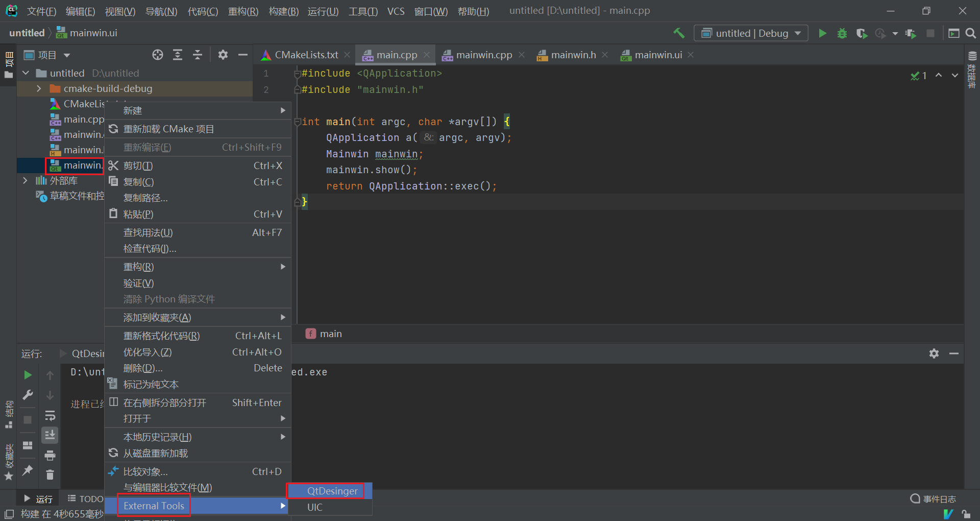Open the 事件日志 event log
The width and height of the screenshot is (980, 521).
939,499
